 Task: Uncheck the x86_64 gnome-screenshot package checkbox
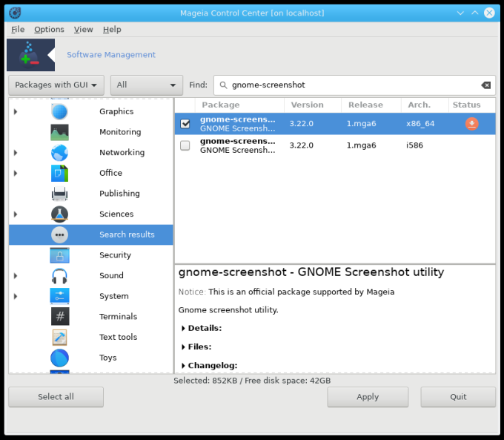point(185,124)
